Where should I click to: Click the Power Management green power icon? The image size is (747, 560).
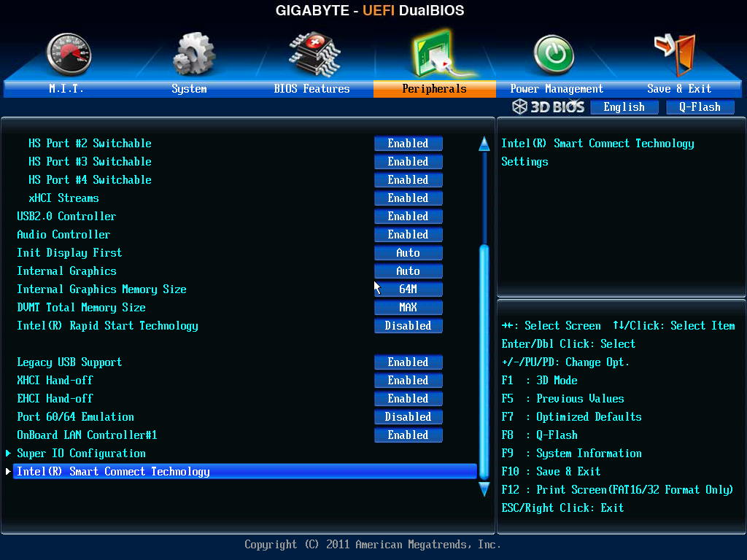coord(554,55)
